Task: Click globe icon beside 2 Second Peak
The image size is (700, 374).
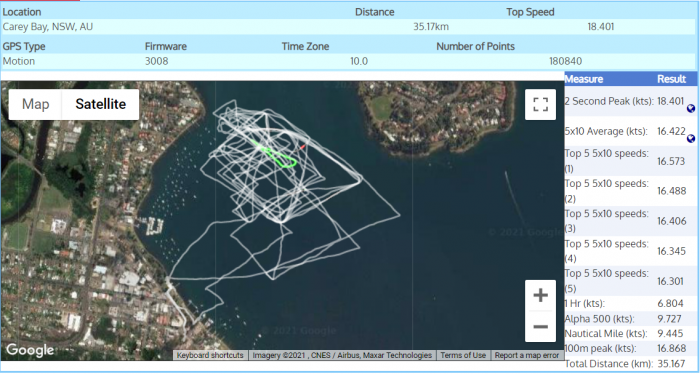Action: pos(691,108)
